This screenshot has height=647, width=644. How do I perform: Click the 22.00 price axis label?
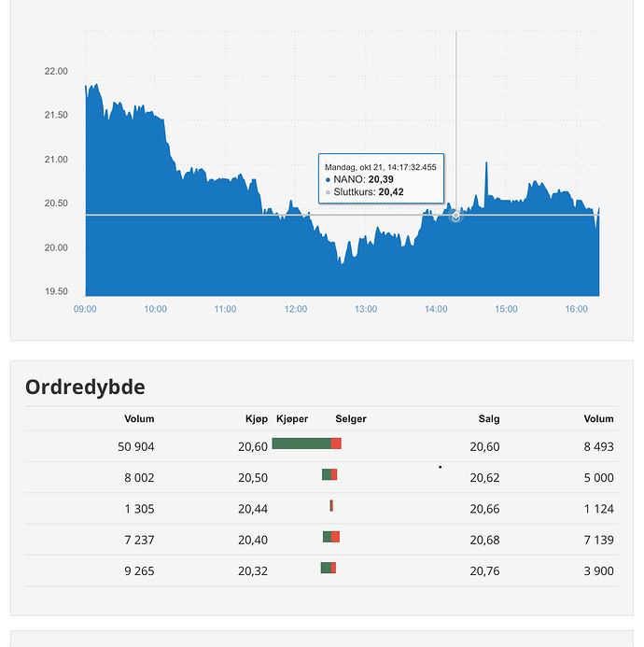point(56,71)
